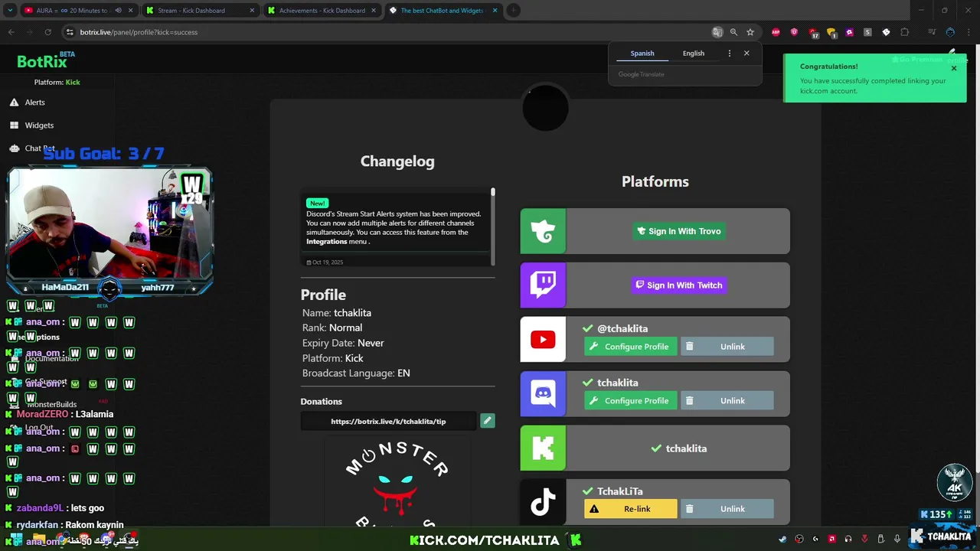The height and width of the screenshot is (551, 980).
Task: Reload the page with the refresh icon
Action: (x=47, y=32)
